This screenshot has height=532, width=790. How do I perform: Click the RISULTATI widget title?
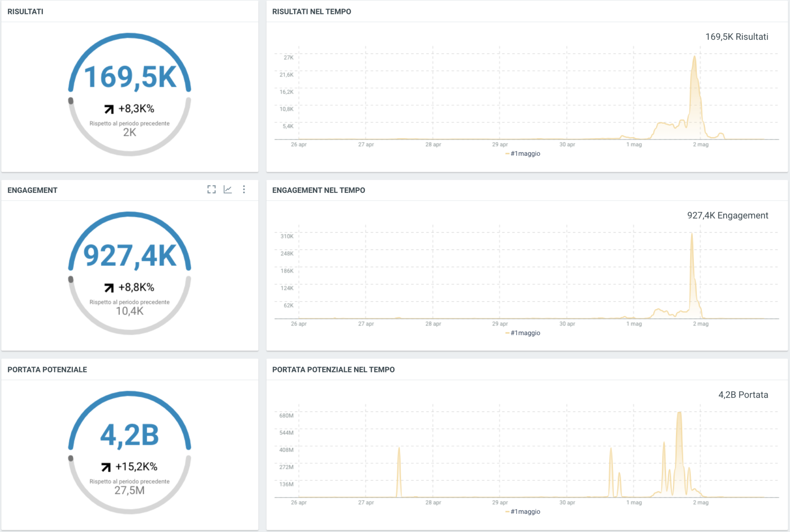click(25, 12)
